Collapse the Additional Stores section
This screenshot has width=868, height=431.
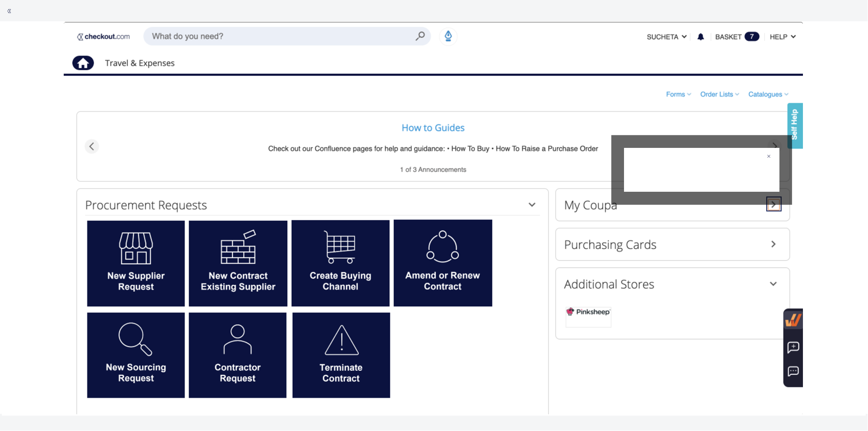[774, 284]
